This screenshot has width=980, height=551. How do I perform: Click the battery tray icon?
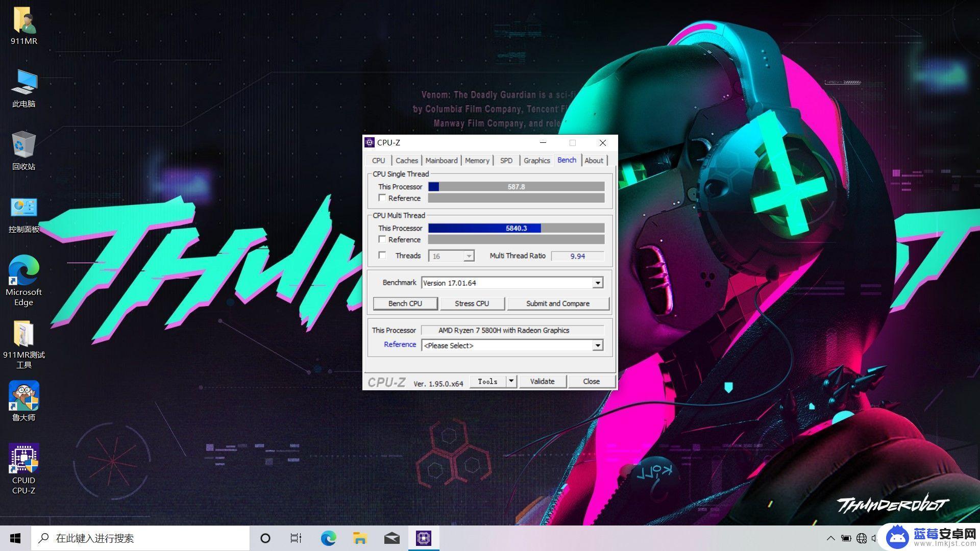pyautogui.click(x=846, y=538)
